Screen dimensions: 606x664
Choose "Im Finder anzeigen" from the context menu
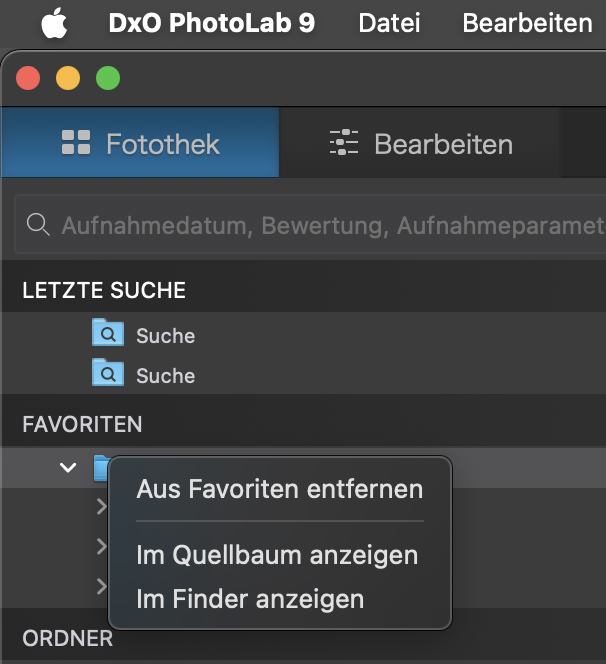click(x=250, y=599)
